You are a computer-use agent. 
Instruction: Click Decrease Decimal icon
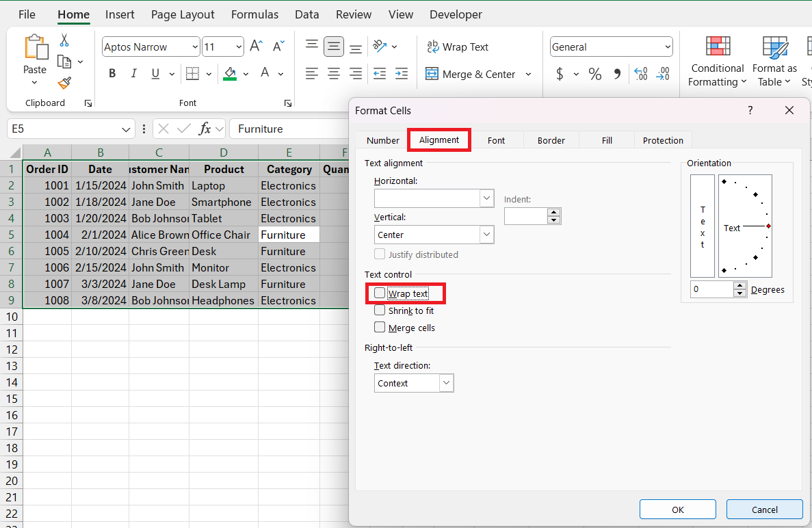click(x=663, y=74)
